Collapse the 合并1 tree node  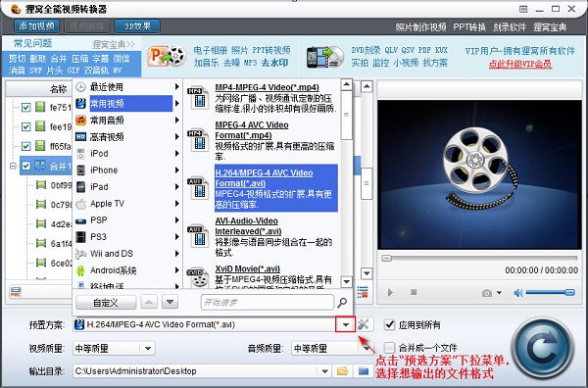pos(13,166)
